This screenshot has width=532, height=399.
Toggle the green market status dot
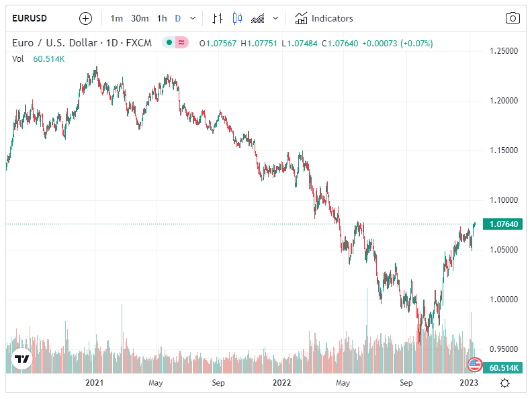click(x=170, y=43)
